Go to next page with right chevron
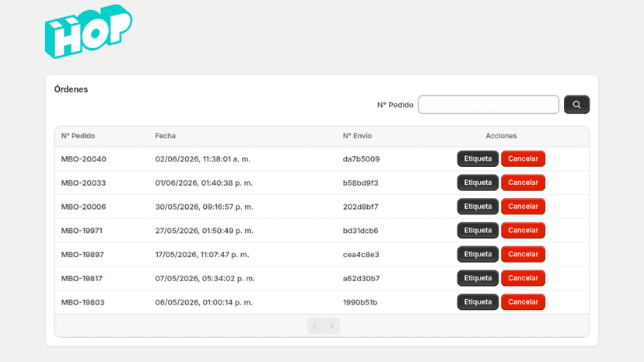 coord(332,326)
